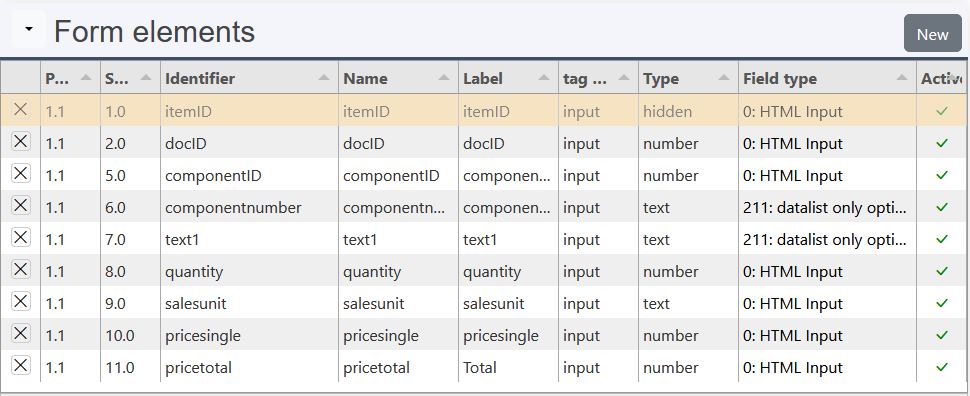Select the itemID identifier cell
Screen dimensions: 970x396
pyautogui.click(x=249, y=111)
